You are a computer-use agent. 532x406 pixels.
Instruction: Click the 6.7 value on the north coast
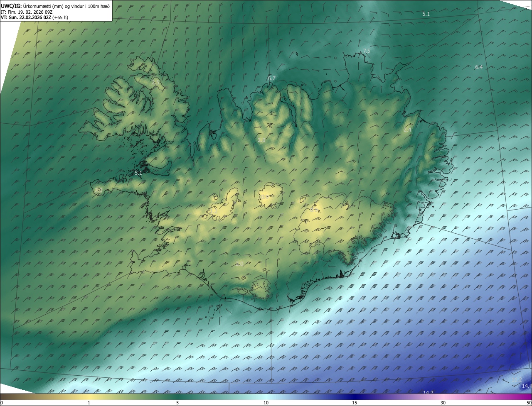point(272,78)
